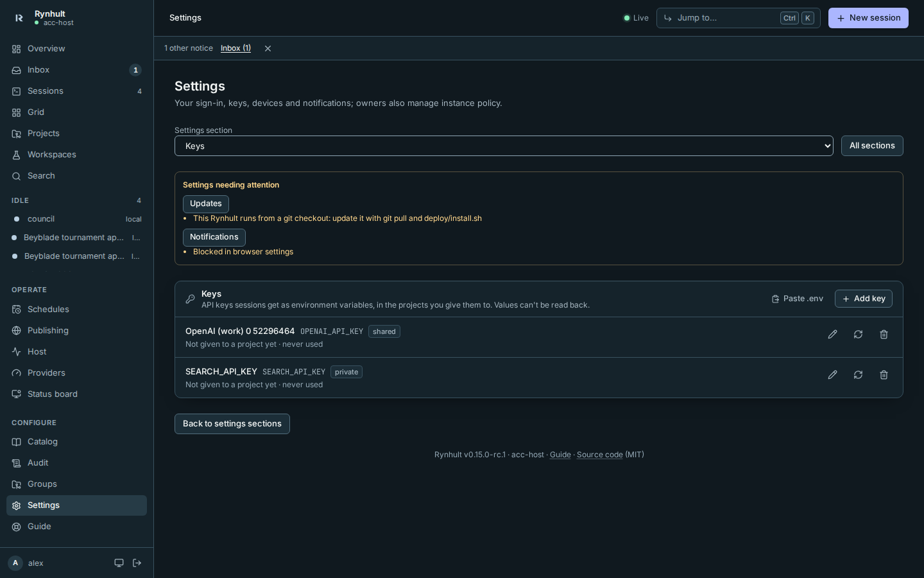Open Overview from the sidebar
Viewport: 924px width, 578px height.
point(76,49)
